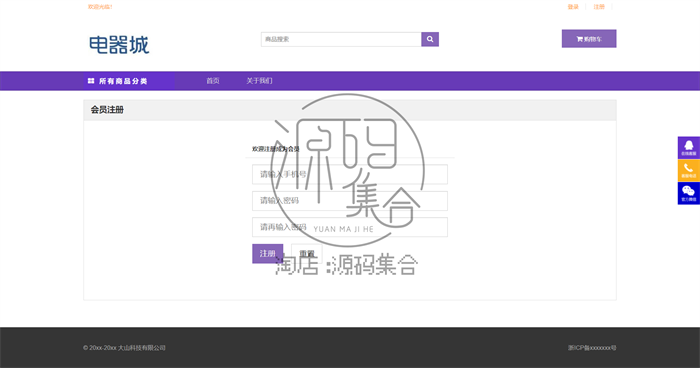Click the 会员注册 panel heading
The height and width of the screenshot is (368, 700).
coord(107,109)
